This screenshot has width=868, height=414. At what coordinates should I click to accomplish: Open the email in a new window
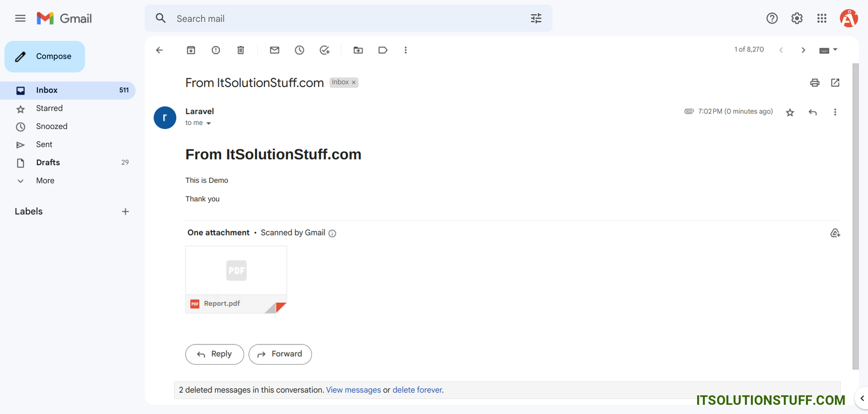click(x=835, y=82)
